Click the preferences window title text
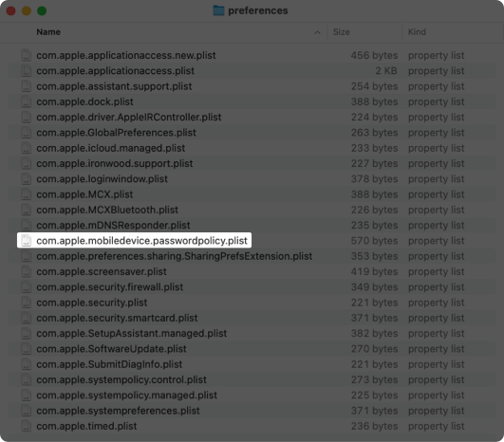This screenshot has width=504, height=442. tap(258, 10)
